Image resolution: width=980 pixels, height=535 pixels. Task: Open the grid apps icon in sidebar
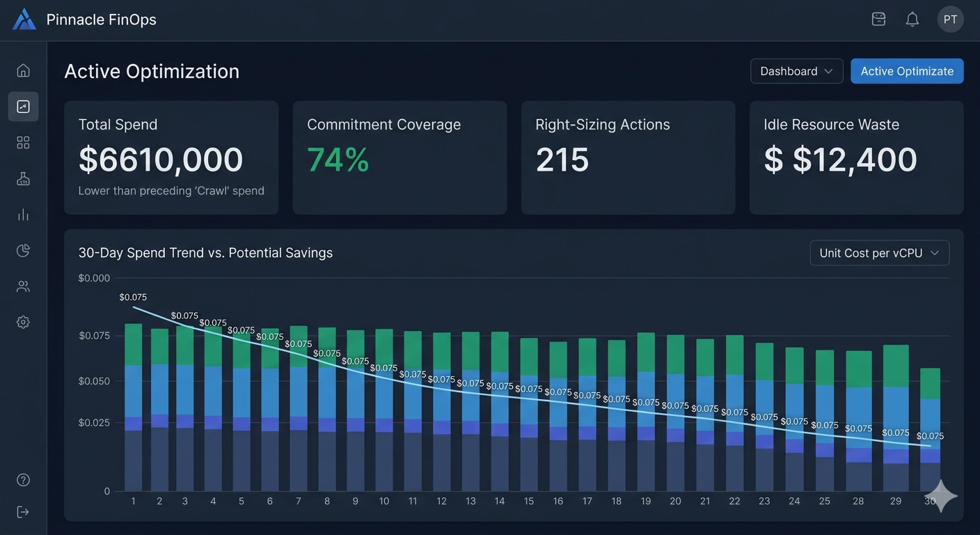click(23, 143)
